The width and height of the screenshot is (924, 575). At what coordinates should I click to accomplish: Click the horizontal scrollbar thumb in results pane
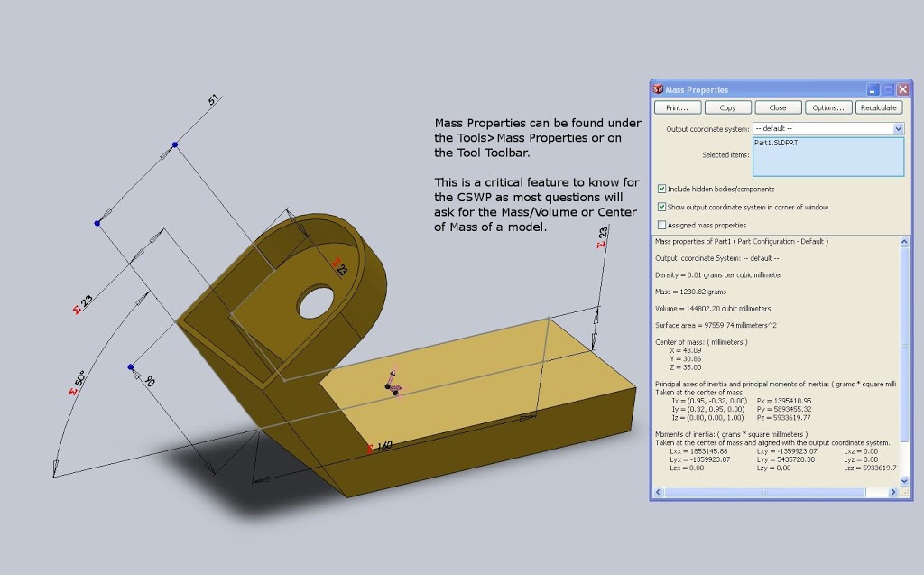point(765,492)
